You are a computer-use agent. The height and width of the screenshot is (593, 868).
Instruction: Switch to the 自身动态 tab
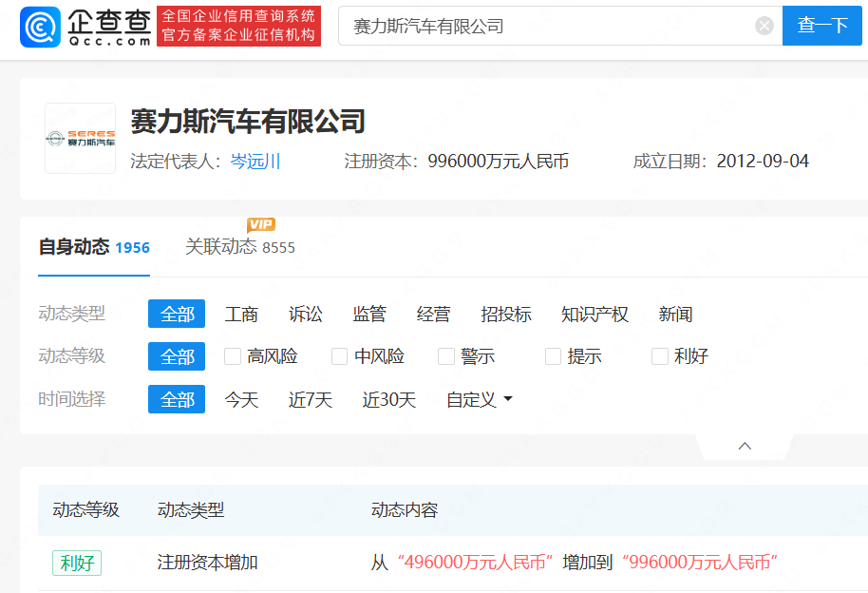(94, 247)
